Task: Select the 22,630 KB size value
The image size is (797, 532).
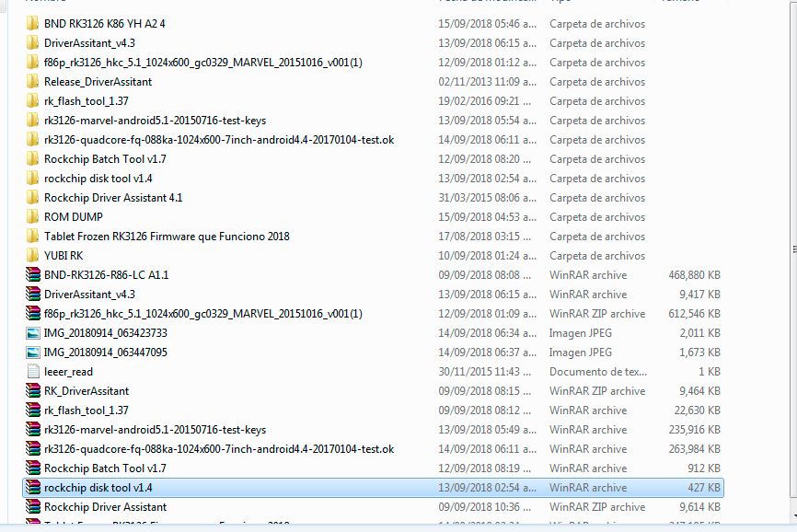Action: (698, 411)
